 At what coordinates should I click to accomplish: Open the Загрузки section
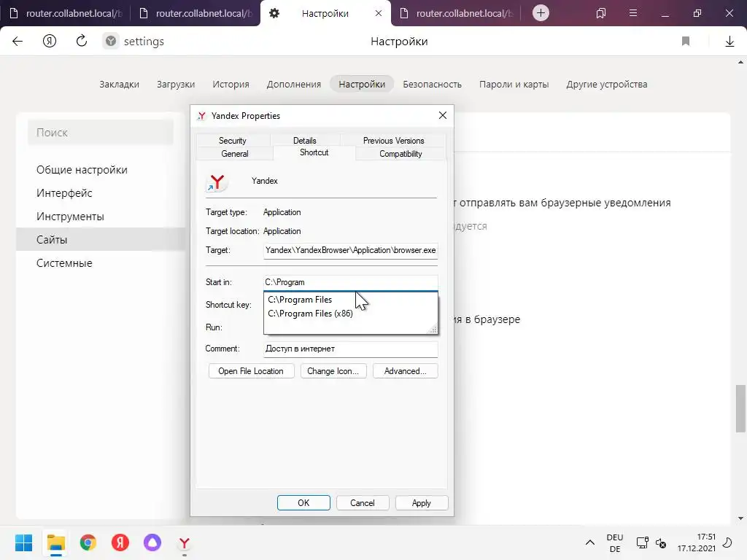(176, 85)
